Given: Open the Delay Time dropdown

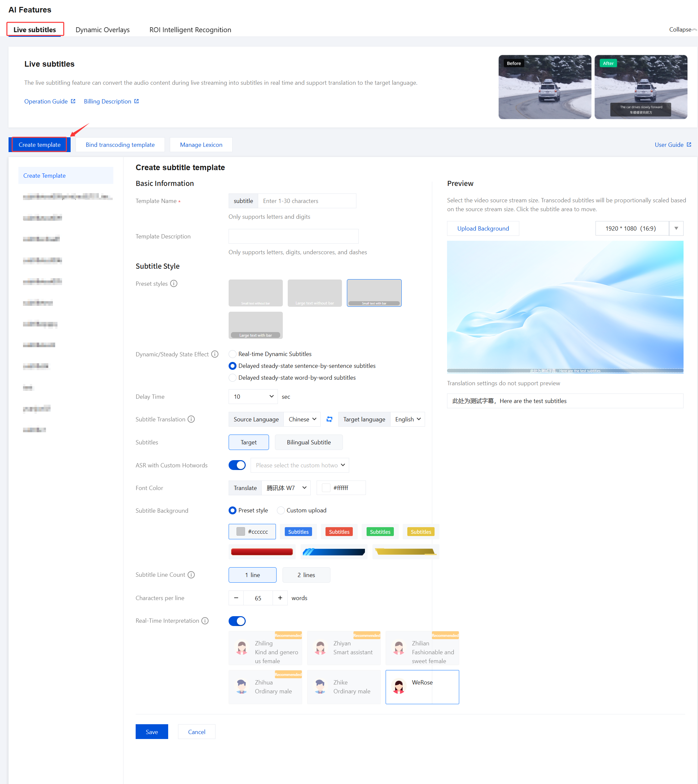Looking at the screenshot, I should (253, 396).
